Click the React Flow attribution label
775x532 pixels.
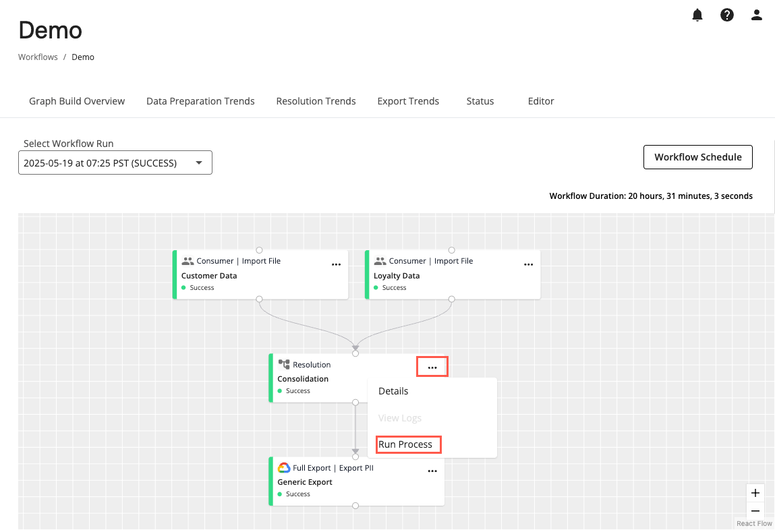tap(754, 523)
